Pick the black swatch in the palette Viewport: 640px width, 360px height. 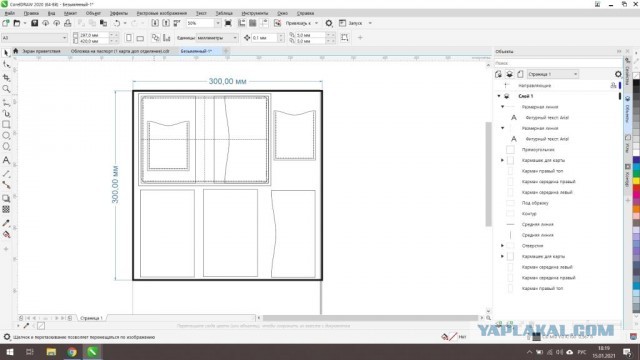click(x=636, y=83)
